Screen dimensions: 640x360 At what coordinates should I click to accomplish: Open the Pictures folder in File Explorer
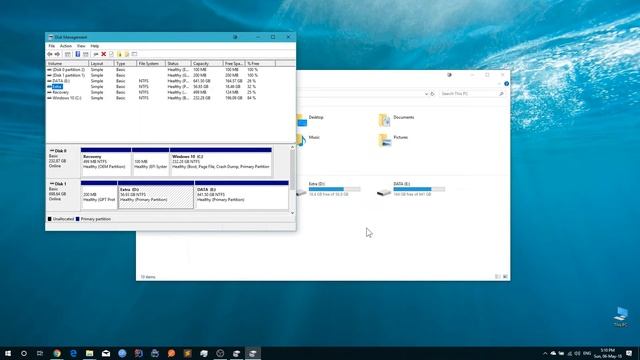point(393,140)
